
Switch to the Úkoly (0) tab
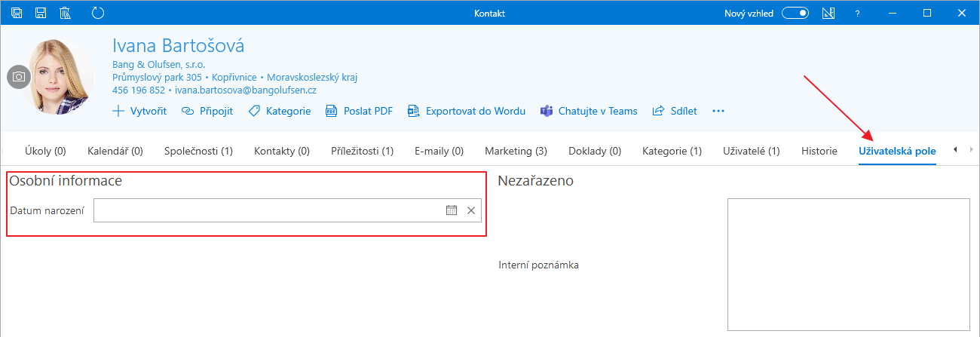point(45,151)
